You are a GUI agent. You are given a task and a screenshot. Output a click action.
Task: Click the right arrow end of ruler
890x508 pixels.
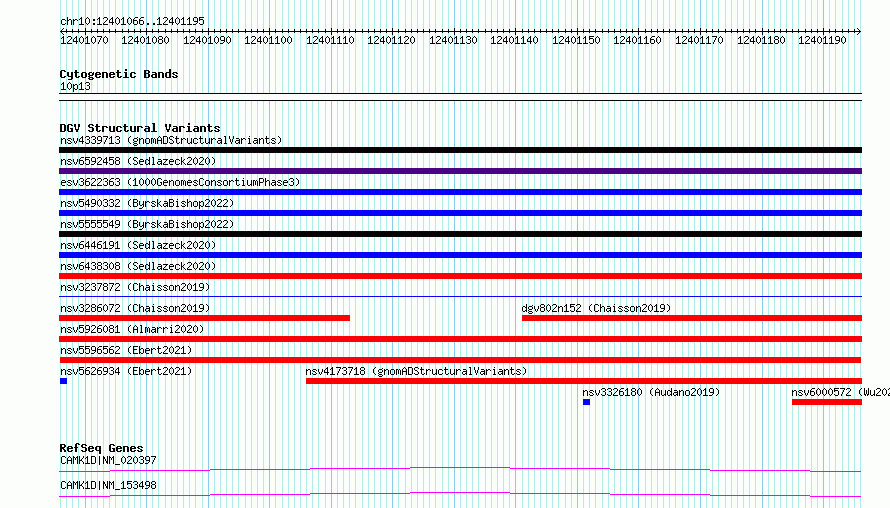tap(859, 31)
